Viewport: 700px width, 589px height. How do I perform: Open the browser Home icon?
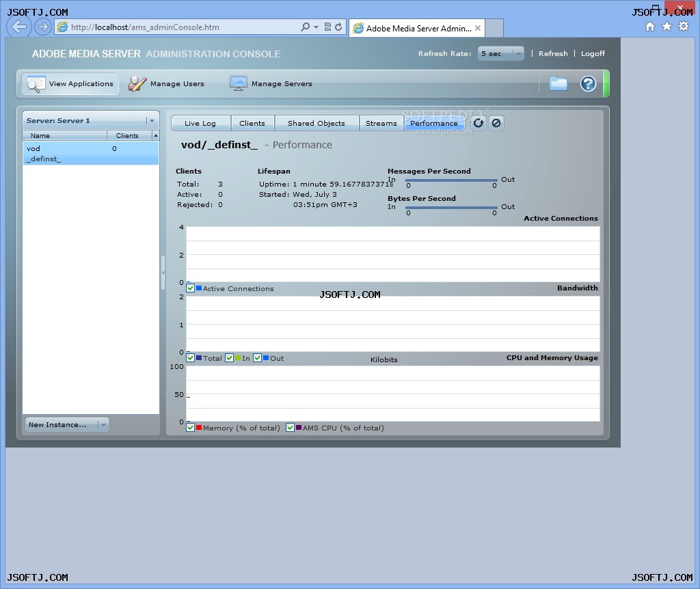click(x=651, y=27)
